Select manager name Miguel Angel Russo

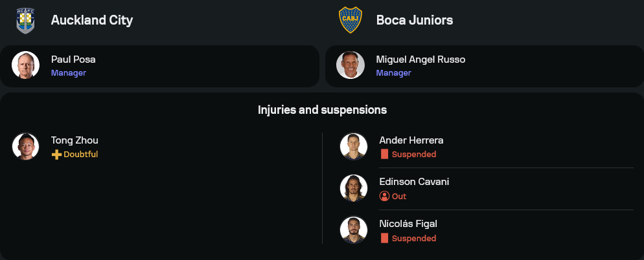(x=420, y=60)
